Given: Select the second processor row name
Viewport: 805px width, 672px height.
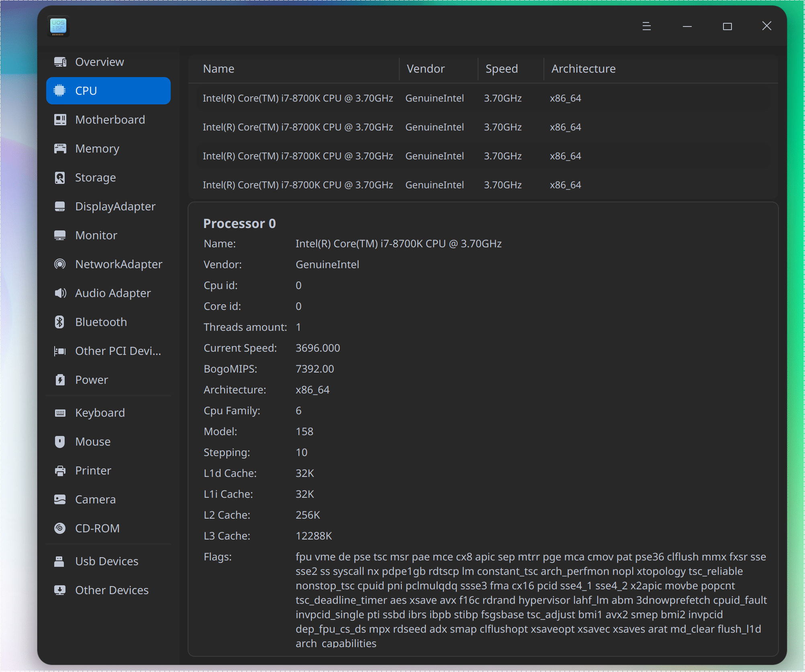Looking at the screenshot, I should [298, 127].
